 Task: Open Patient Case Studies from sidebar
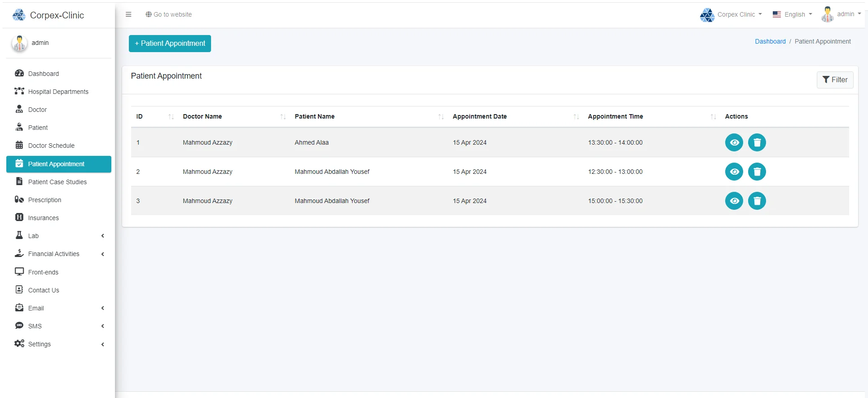click(57, 182)
